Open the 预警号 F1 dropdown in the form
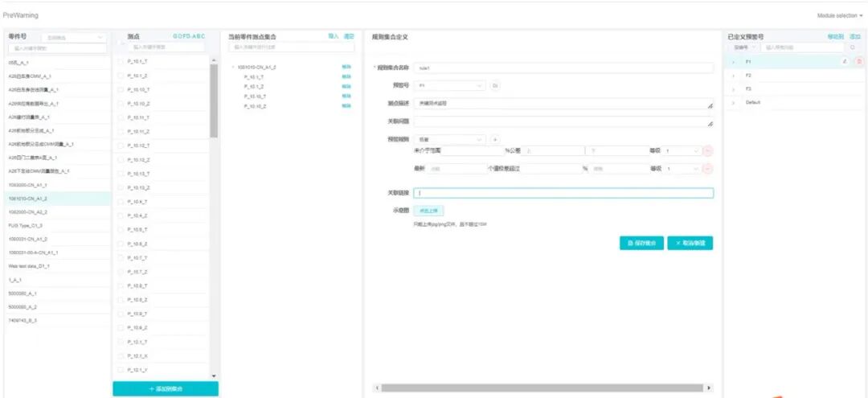This screenshot has width=868, height=398. click(451, 86)
